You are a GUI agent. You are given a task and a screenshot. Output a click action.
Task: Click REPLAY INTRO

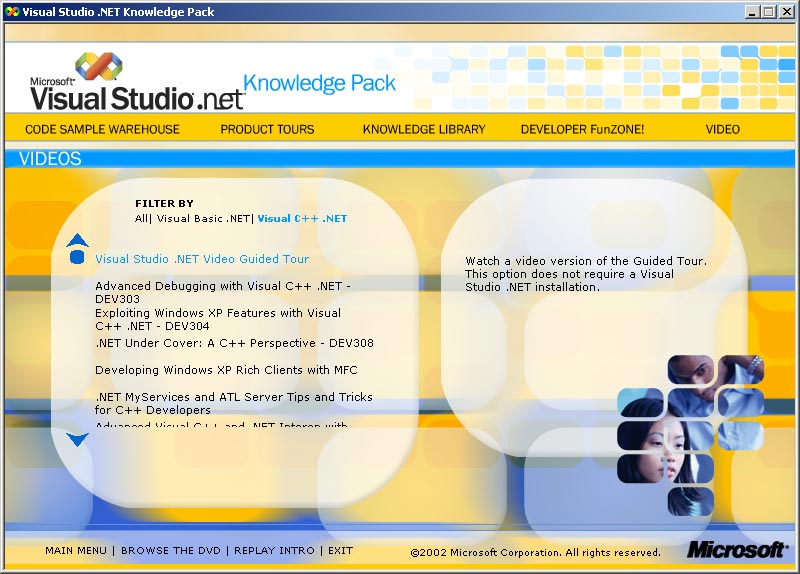(x=274, y=551)
